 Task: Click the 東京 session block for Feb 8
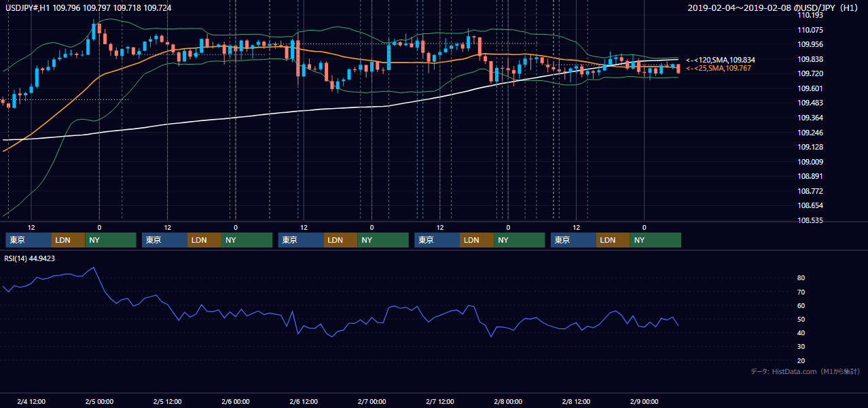coord(574,240)
